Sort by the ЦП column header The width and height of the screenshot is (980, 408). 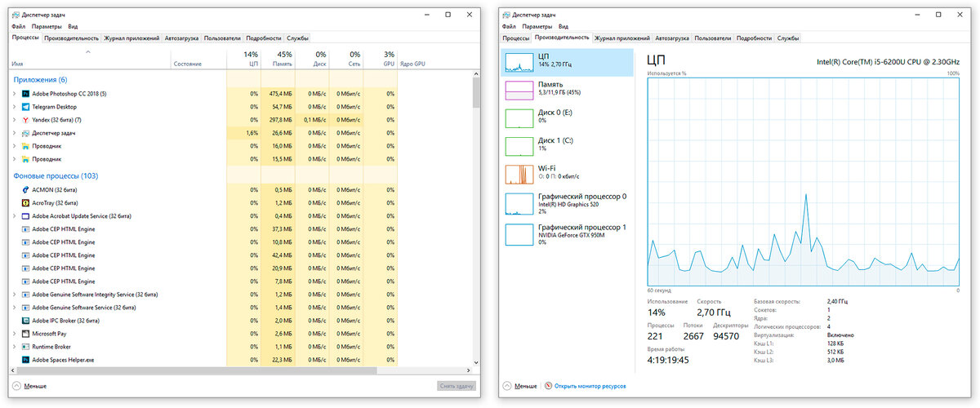click(x=243, y=59)
